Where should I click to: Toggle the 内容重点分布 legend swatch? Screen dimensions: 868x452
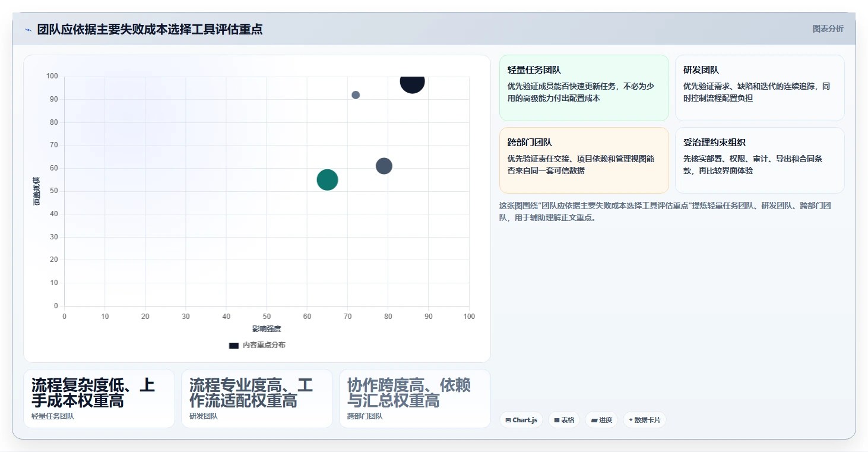234,345
